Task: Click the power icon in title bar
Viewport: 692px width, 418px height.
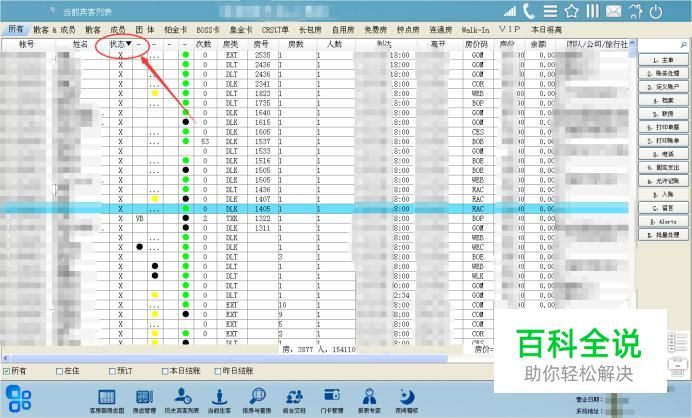Action: click(x=656, y=11)
